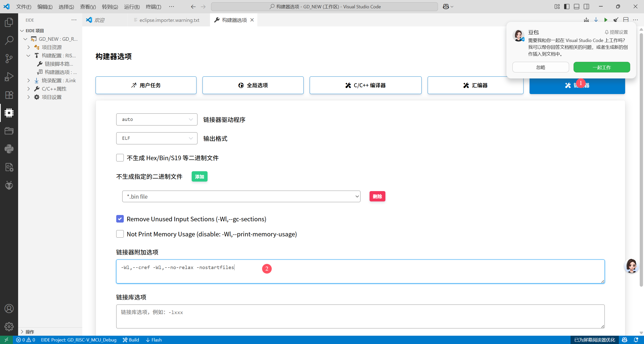Open the Run and Debug view

coord(9,76)
